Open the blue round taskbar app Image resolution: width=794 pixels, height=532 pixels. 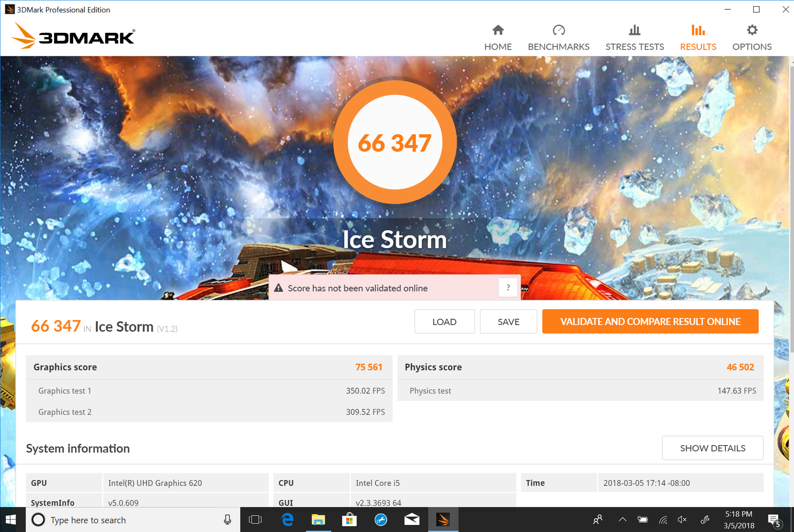(x=380, y=520)
